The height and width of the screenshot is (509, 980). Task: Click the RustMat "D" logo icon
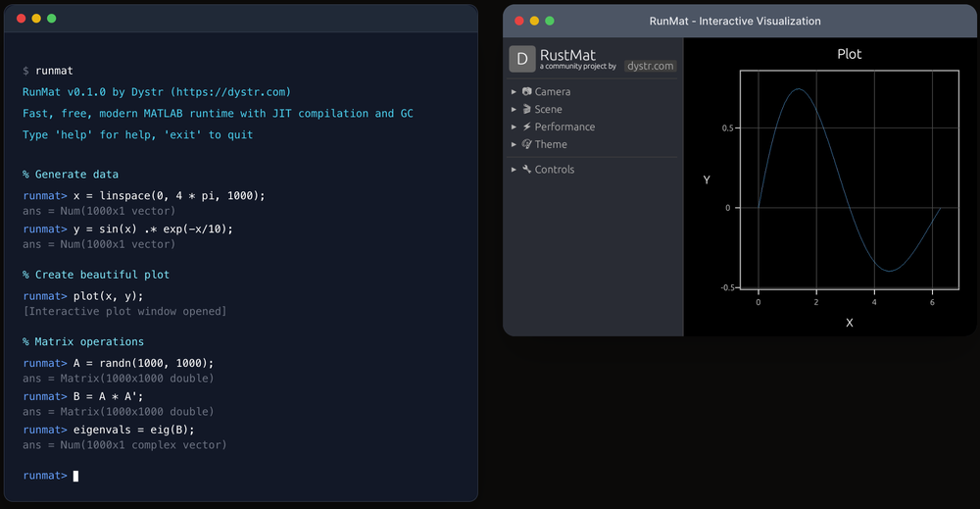point(521,59)
